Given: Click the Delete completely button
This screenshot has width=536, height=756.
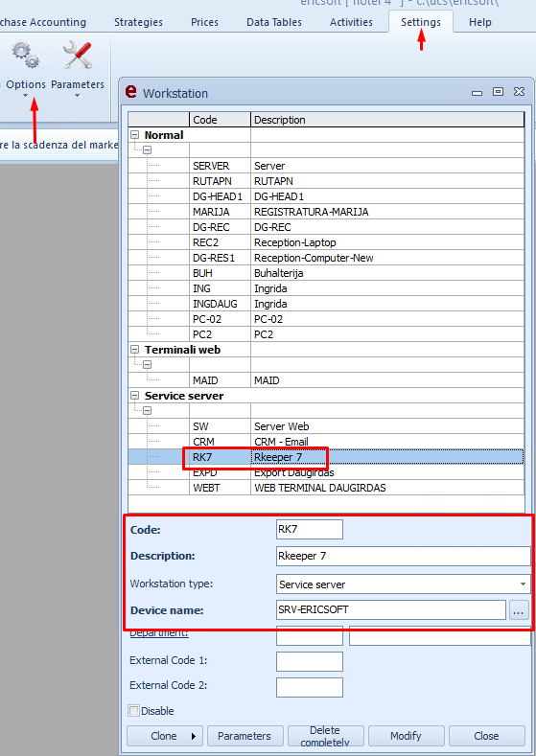Looking at the screenshot, I should click(325, 736).
